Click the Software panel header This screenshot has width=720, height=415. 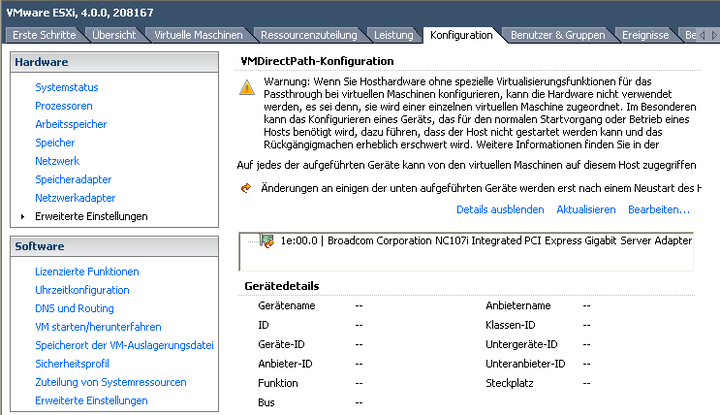coord(114,246)
